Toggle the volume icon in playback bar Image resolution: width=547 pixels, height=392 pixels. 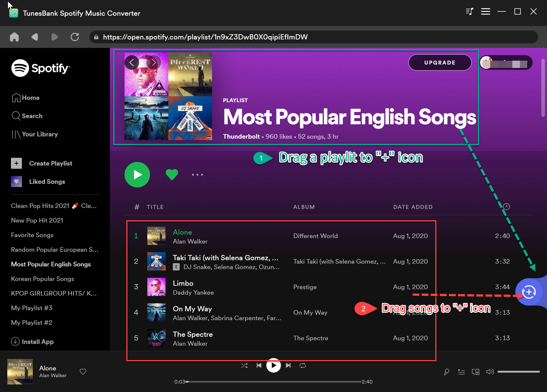pos(490,372)
